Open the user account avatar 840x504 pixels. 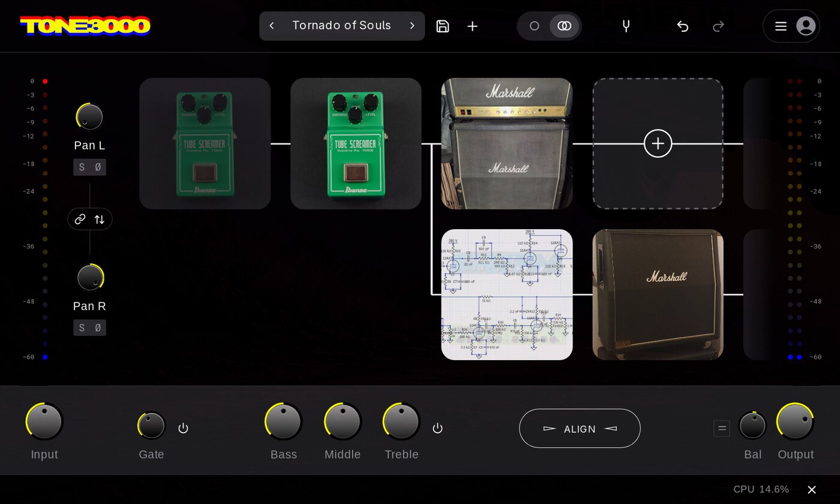(x=806, y=26)
